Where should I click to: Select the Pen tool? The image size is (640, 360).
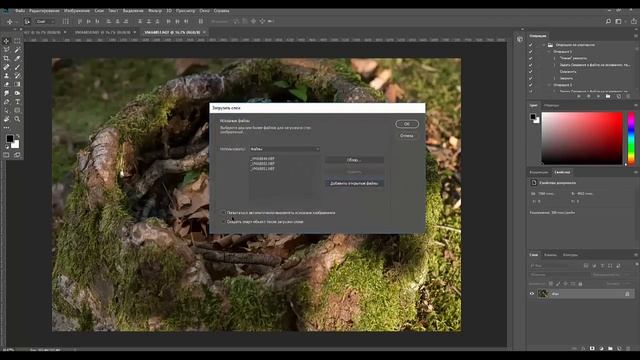tap(6, 102)
